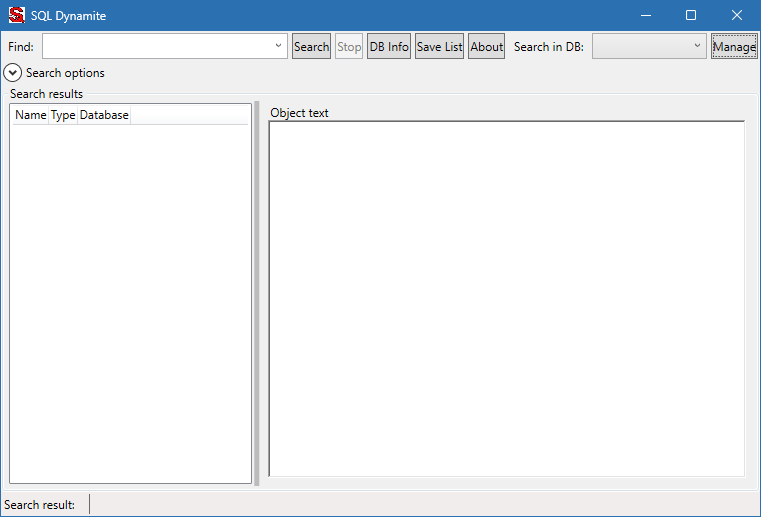
Task: Minimize the SQL Dynamite window
Action: [x=645, y=15]
